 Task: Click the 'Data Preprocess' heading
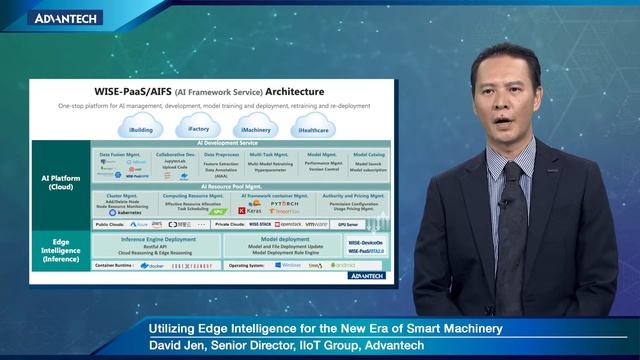221,155
